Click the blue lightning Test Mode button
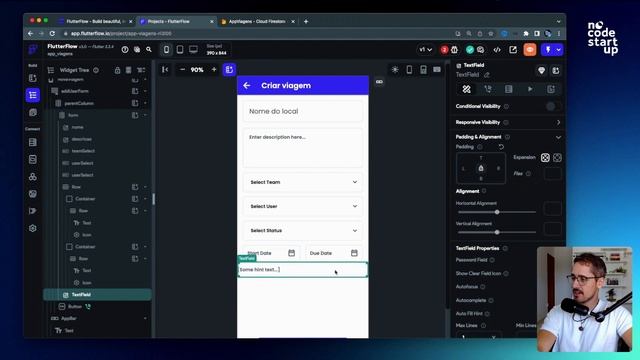This screenshot has height=360, width=640. [548, 50]
